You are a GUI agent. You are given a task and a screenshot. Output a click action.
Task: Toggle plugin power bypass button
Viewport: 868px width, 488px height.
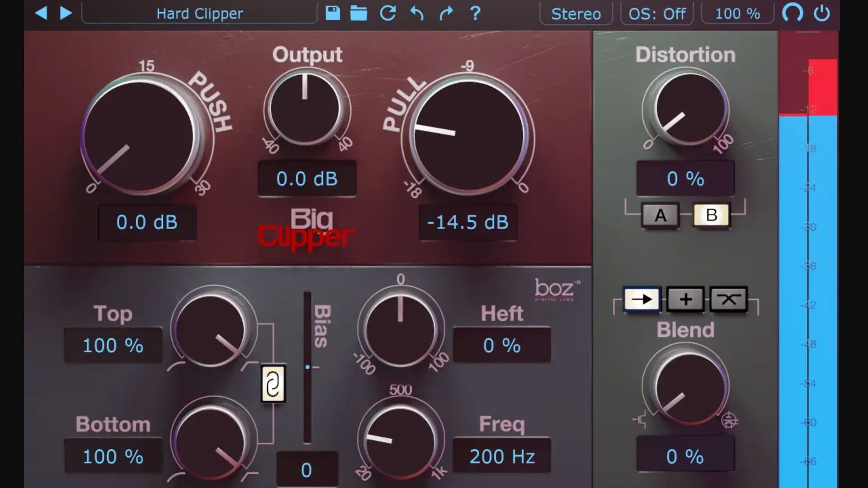(821, 13)
